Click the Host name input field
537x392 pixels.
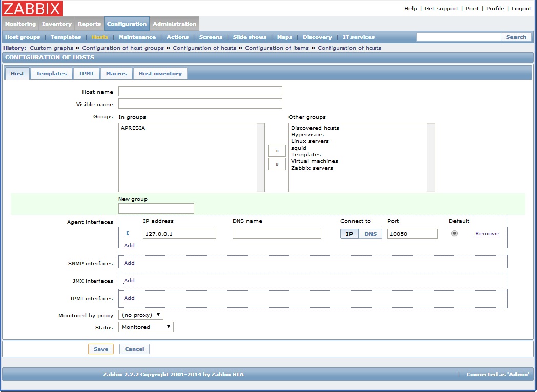click(199, 91)
